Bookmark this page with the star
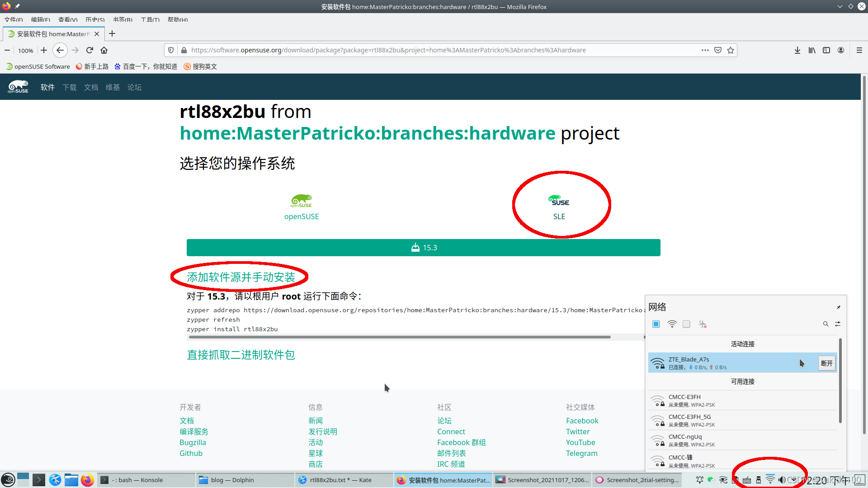 [731, 50]
